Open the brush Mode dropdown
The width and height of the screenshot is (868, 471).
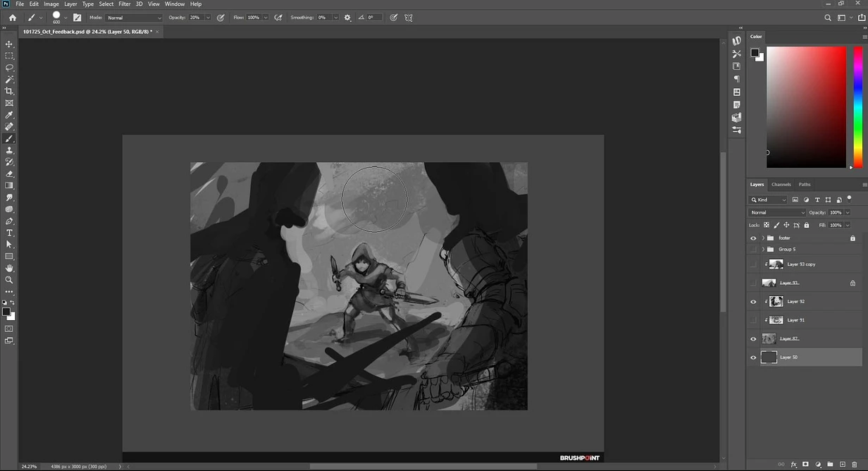coord(134,18)
